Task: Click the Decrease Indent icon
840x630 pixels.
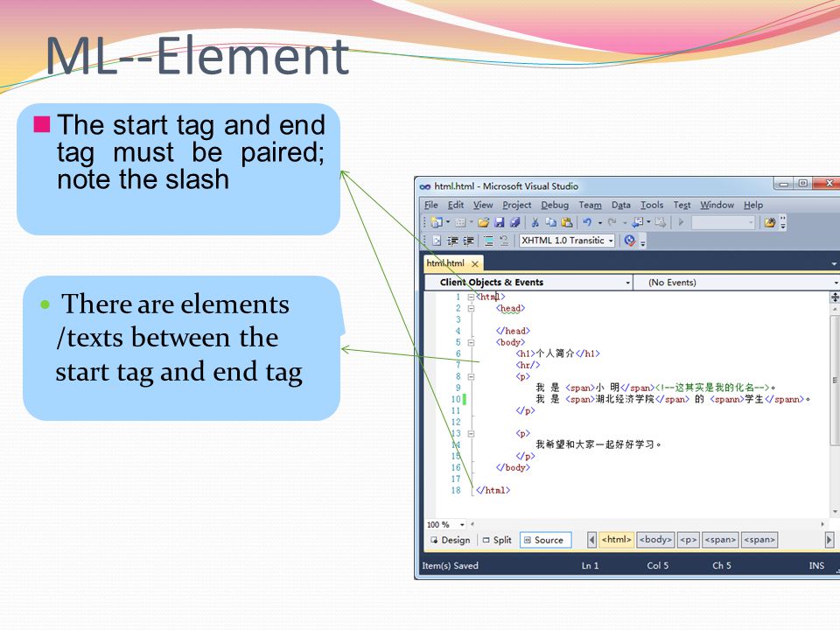Action: click(x=452, y=241)
